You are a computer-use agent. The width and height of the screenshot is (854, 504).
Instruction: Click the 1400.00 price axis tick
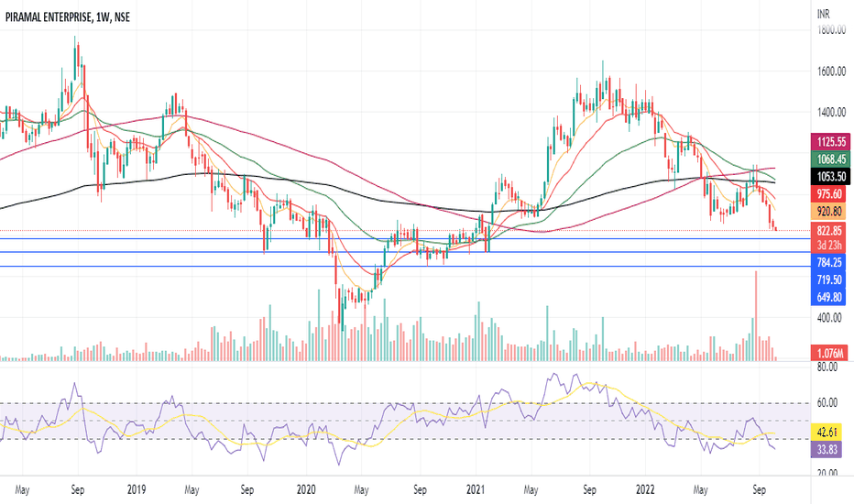831,113
